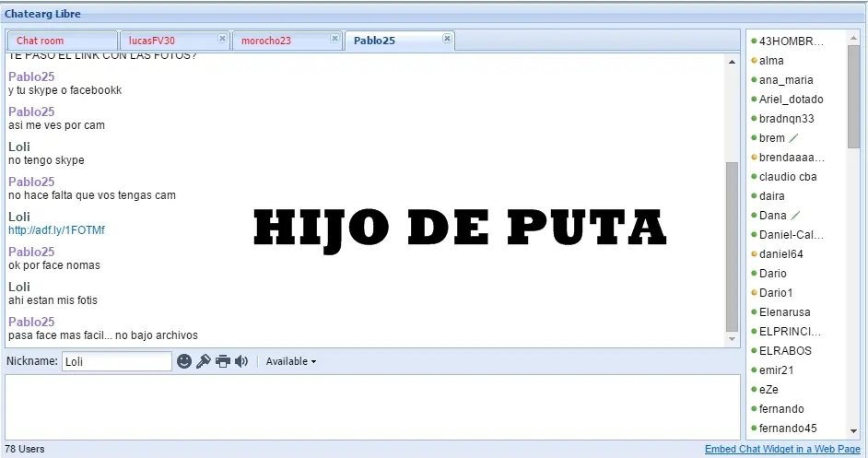Image resolution: width=868 pixels, height=458 pixels.
Task: Click the green status dot beside 43HOMBR...
Action: pos(754,41)
